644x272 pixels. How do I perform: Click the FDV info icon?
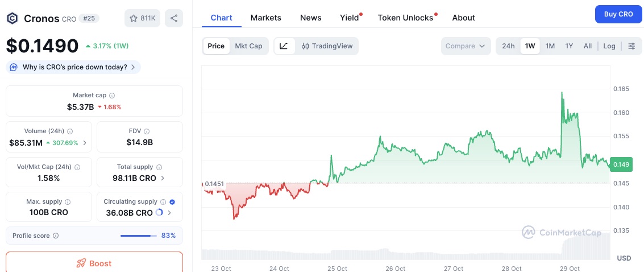click(151, 131)
